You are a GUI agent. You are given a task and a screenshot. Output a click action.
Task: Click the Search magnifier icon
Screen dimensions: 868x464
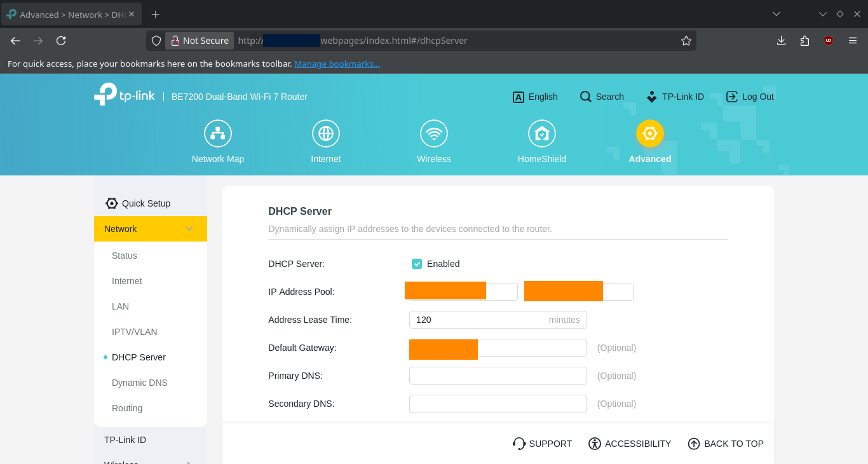(586, 97)
